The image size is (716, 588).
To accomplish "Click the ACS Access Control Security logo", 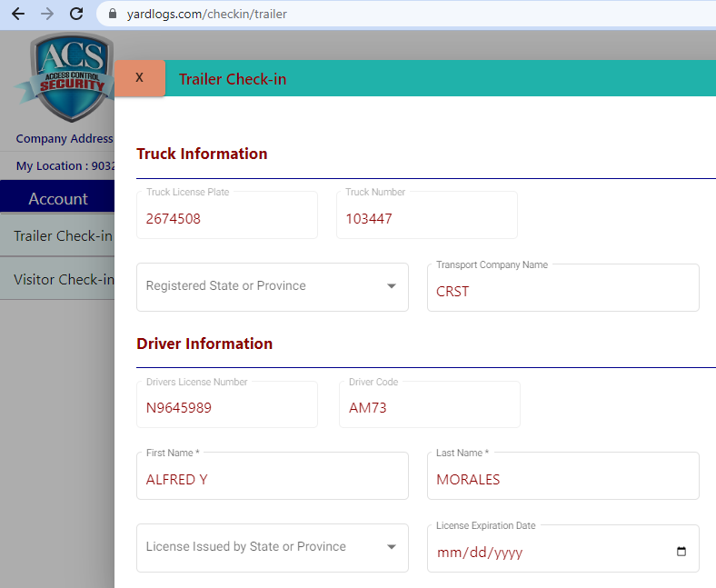I will [65, 77].
